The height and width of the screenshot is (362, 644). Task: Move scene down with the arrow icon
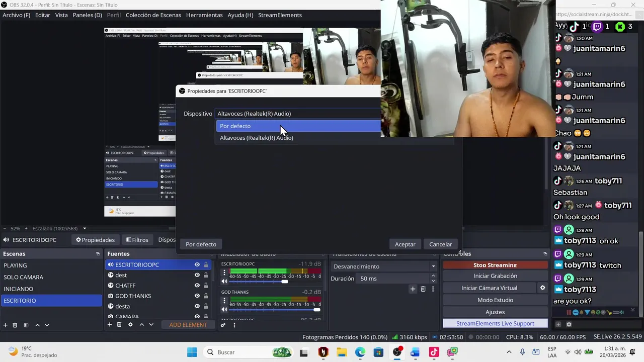click(x=47, y=325)
